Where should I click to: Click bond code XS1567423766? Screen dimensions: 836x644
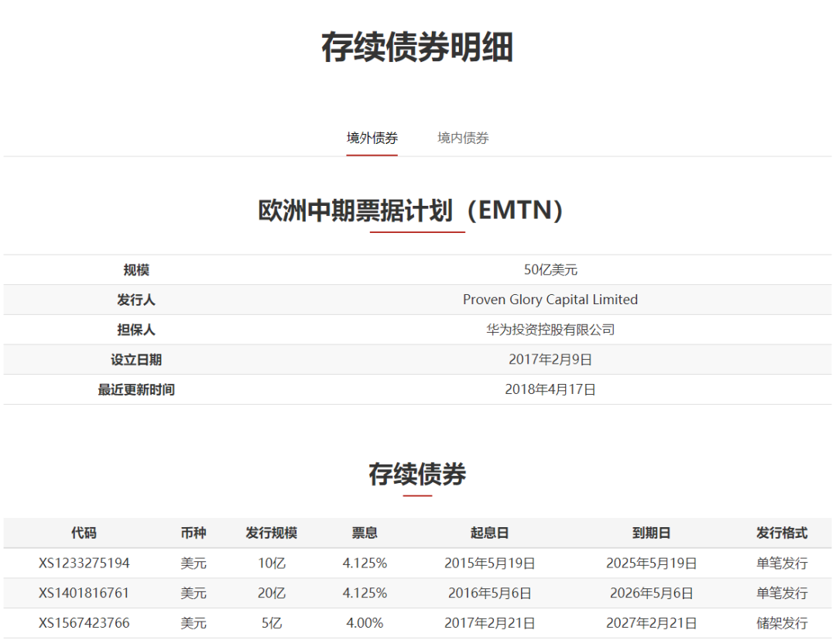click(84, 623)
